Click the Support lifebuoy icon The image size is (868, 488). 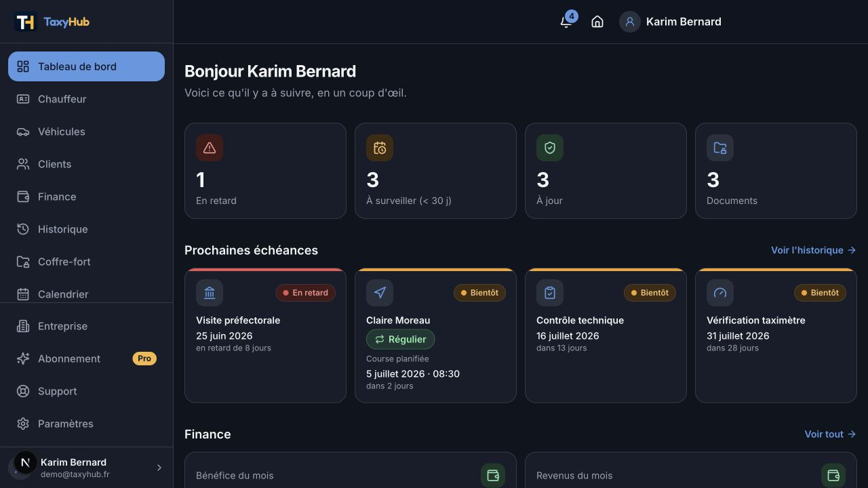click(23, 391)
